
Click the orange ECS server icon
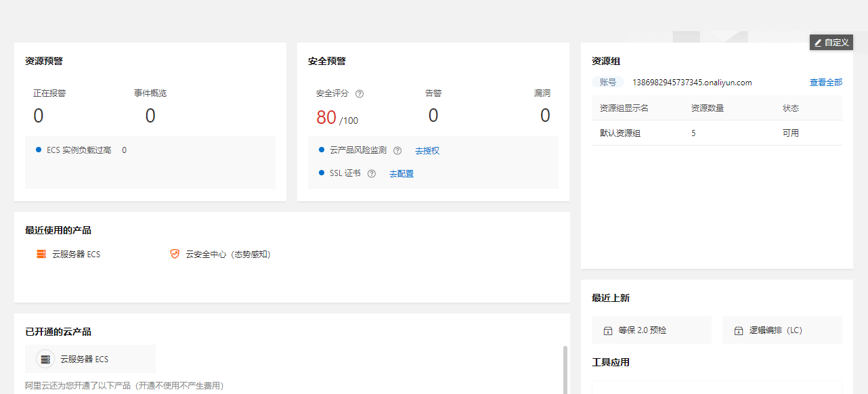point(41,254)
